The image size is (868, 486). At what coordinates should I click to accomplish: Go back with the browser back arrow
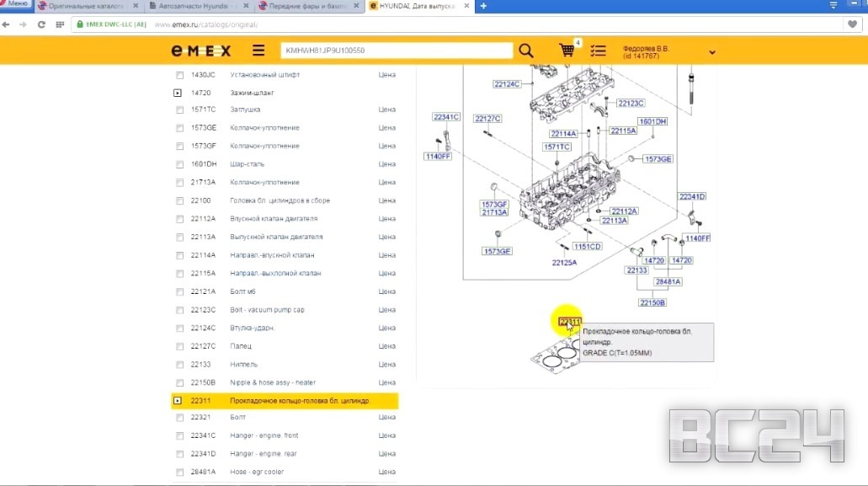coord(8,24)
